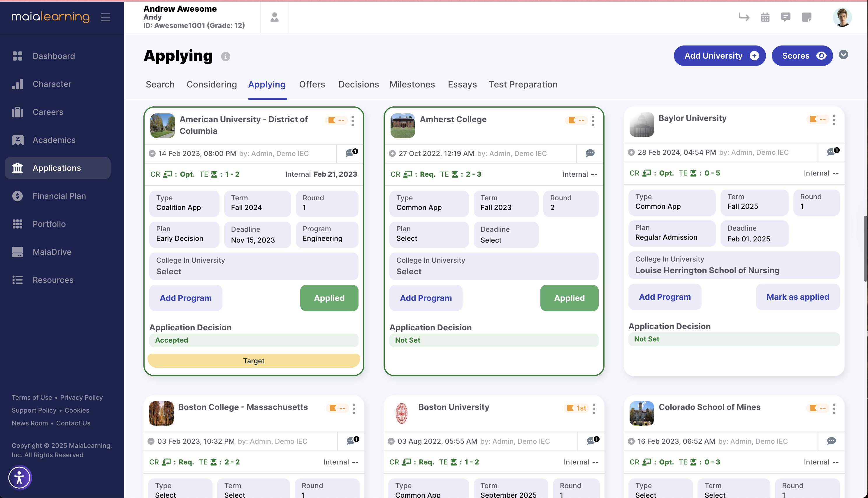Viewport: 868px width, 498px height.
Task: Click the plus icon beside 14 Feb 2023 timestamp
Action: coord(152,154)
